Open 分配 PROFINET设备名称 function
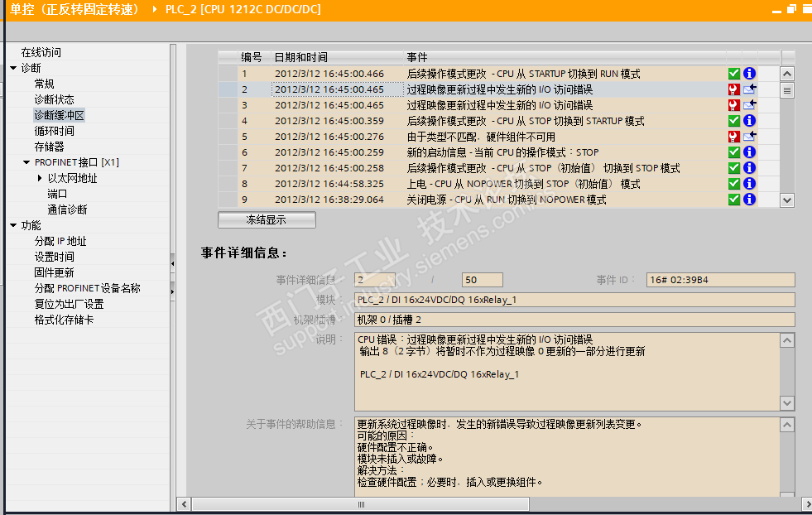The width and height of the screenshot is (812, 515). [88, 289]
